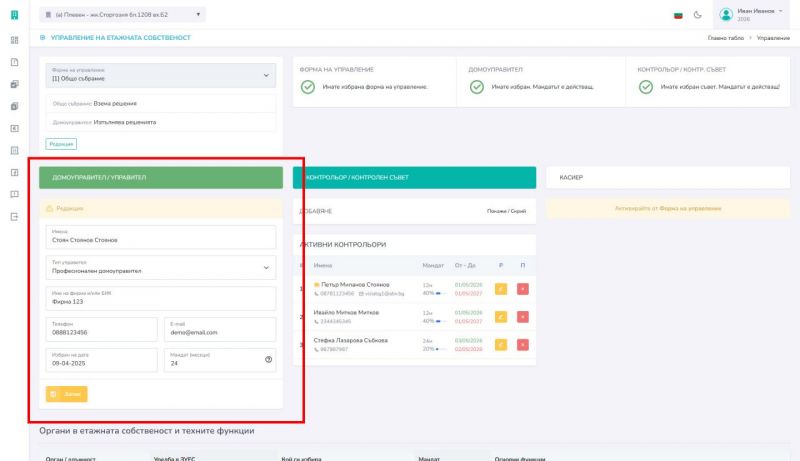Screen dimensions: 800x461
Task: Open the document page icon in sidebar
Action: (x=14, y=62)
